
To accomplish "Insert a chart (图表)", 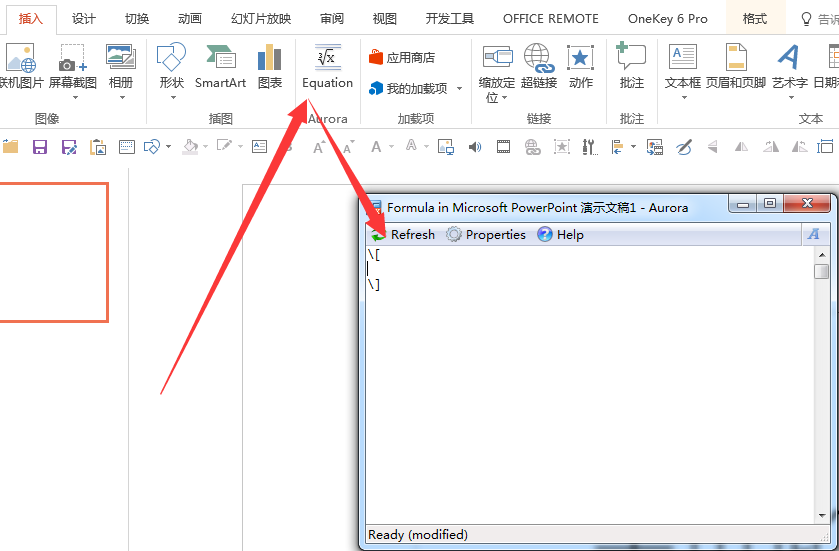I will tap(270, 67).
